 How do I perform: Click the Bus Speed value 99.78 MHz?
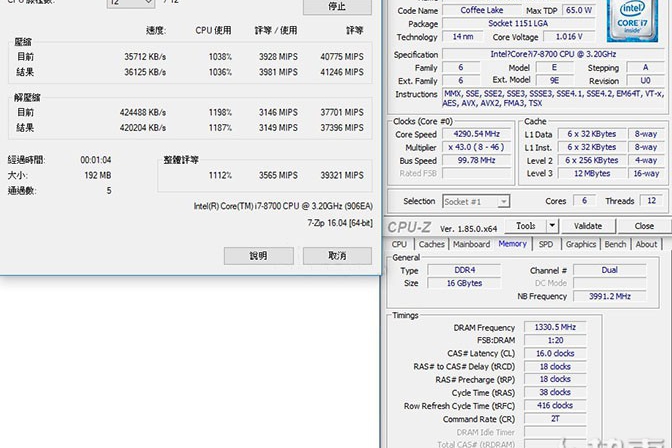[477, 160]
